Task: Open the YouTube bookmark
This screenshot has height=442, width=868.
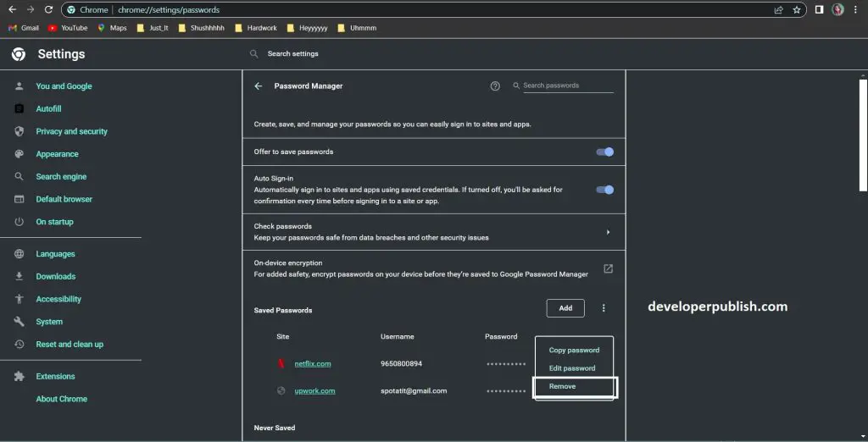Action: [68, 28]
